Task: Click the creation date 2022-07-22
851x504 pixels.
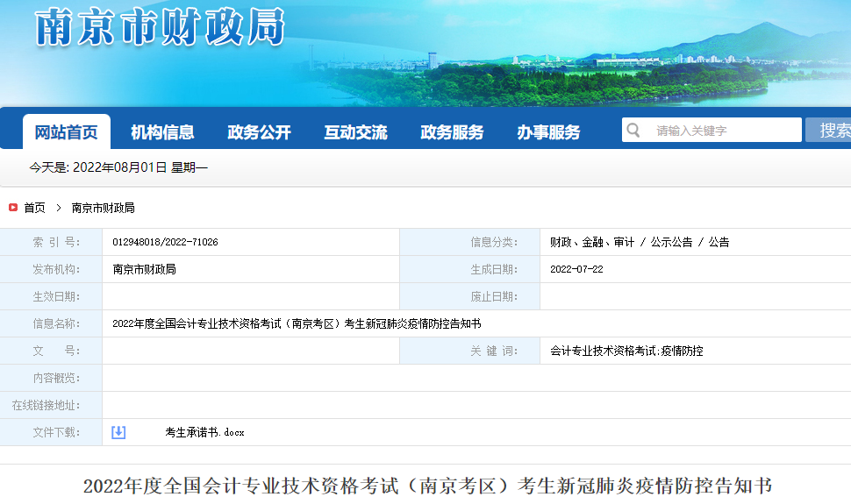Action: [x=576, y=269]
